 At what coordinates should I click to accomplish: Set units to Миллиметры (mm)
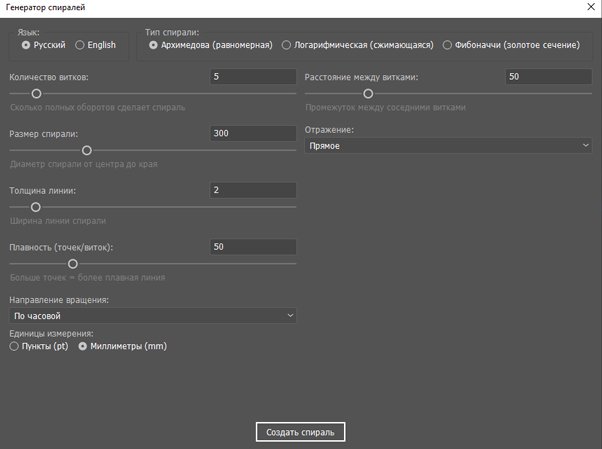[x=83, y=346]
